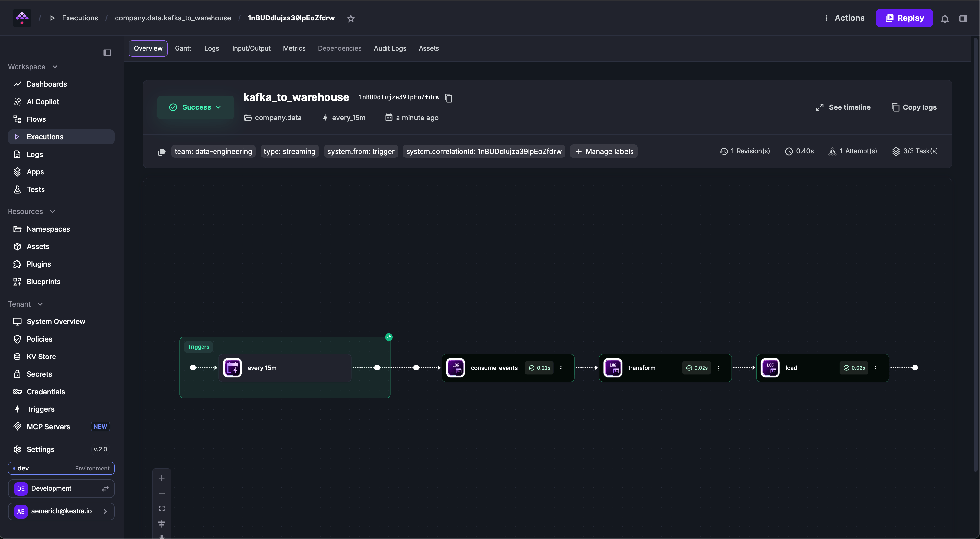Select the transform task node
Viewport: 980px width, 539px height.
point(665,368)
